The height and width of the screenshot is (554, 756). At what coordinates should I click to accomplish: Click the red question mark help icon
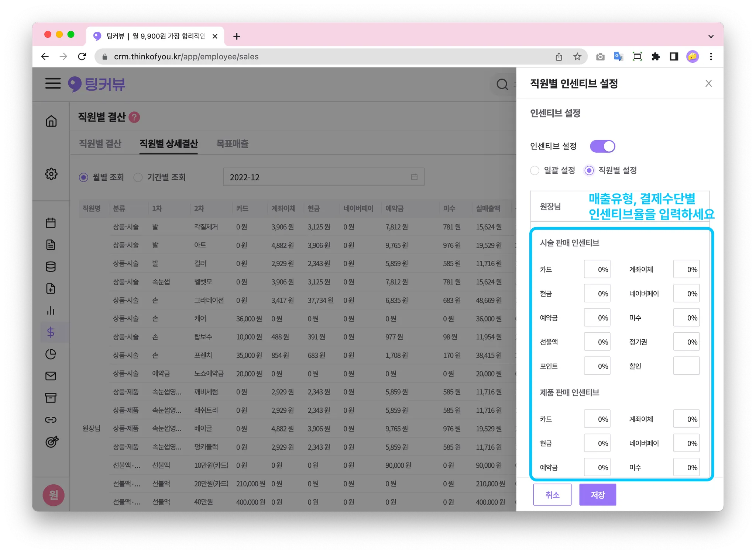click(134, 117)
